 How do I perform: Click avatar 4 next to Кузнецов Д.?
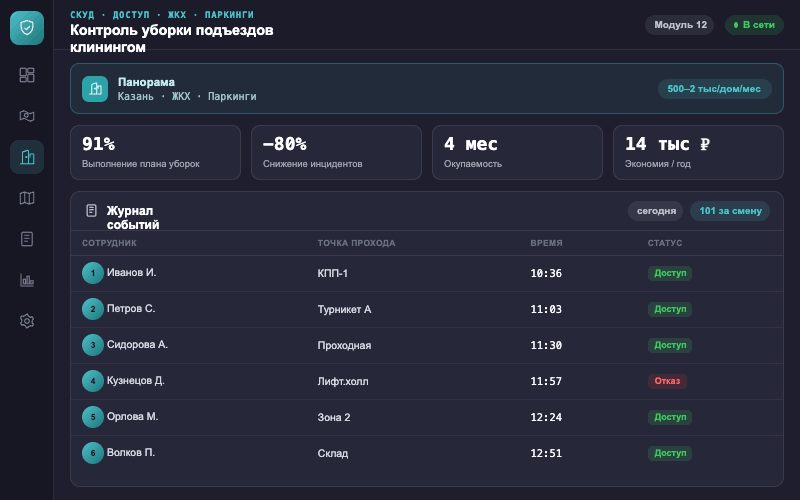pyautogui.click(x=93, y=381)
